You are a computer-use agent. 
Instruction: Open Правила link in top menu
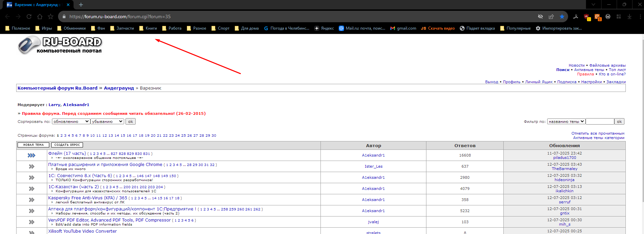585,74
